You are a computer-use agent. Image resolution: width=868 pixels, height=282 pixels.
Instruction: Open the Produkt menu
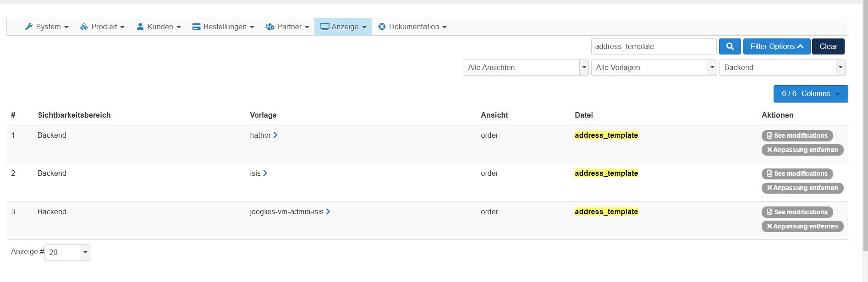[x=102, y=27]
